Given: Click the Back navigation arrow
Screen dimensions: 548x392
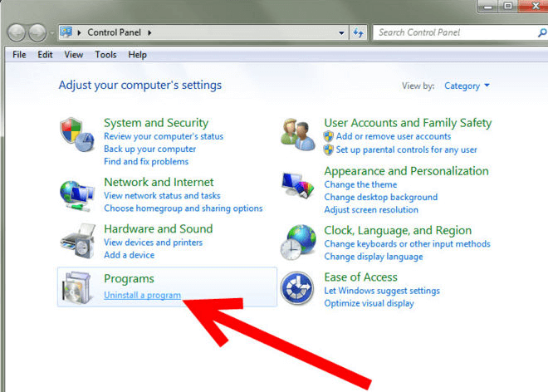Looking at the screenshot, I should click(16, 33).
